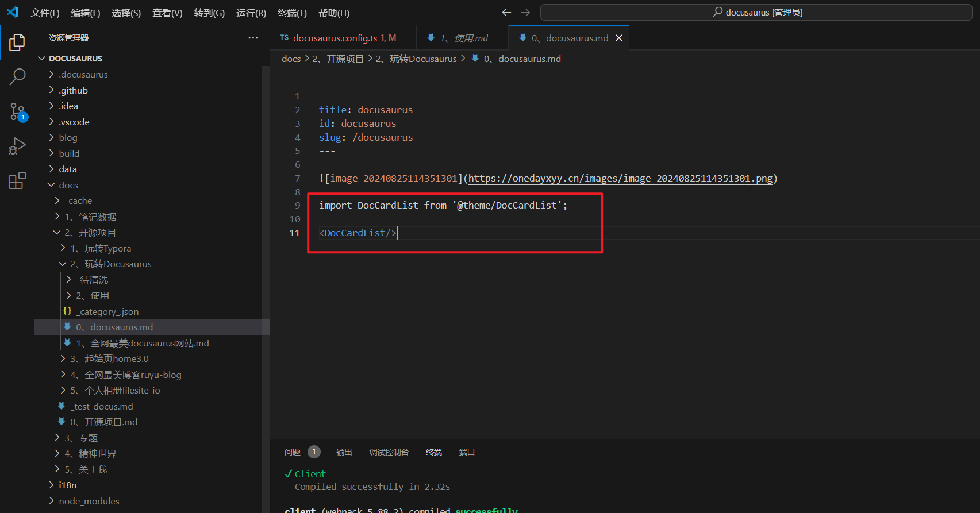
Task: Open explorer more actions ellipsis
Action: point(253,38)
